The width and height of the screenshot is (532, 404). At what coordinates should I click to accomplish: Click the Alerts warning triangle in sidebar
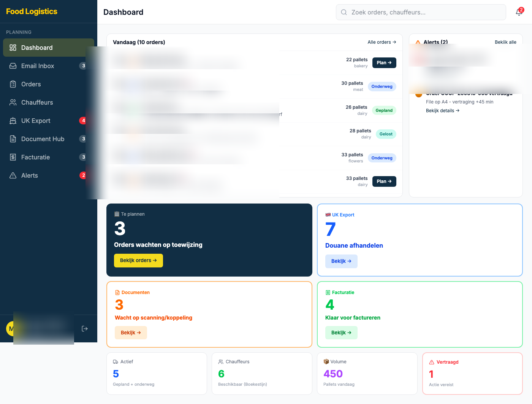(x=13, y=175)
